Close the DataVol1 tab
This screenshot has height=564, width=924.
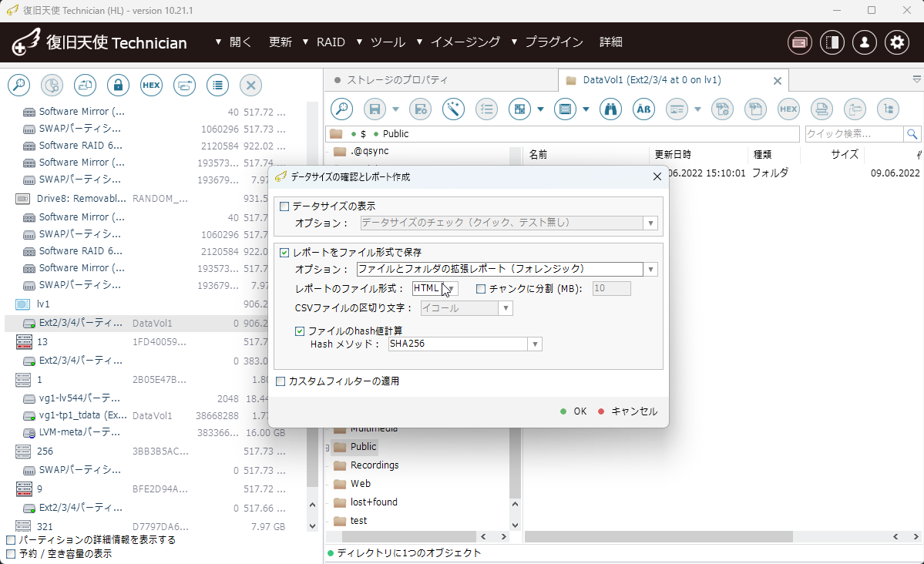778,81
